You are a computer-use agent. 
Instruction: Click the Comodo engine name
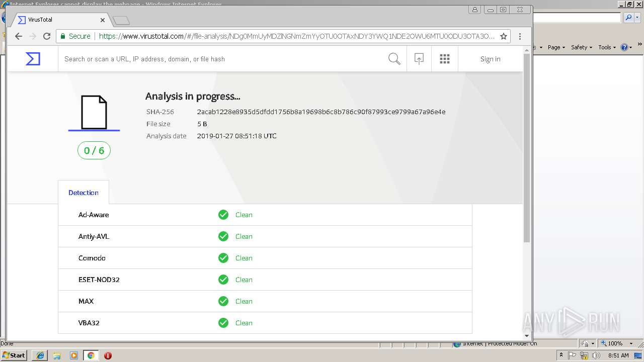pyautogui.click(x=92, y=258)
